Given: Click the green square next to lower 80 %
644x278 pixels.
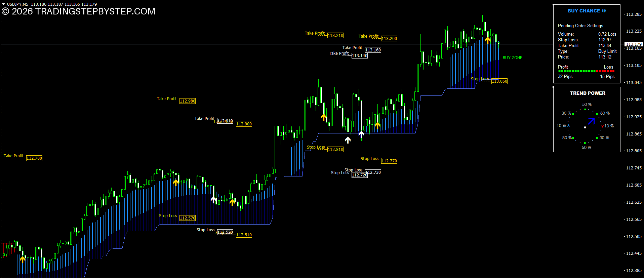Looking at the screenshot, I should click(x=573, y=138).
